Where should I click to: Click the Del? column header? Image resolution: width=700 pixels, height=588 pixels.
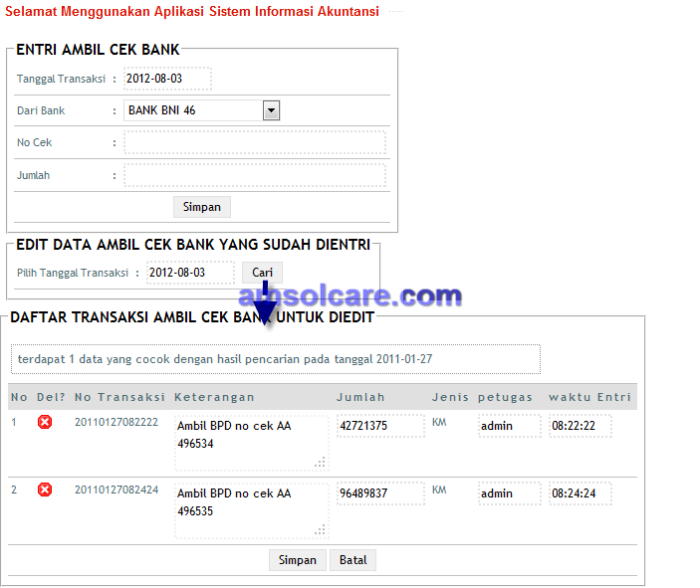(x=51, y=397)
